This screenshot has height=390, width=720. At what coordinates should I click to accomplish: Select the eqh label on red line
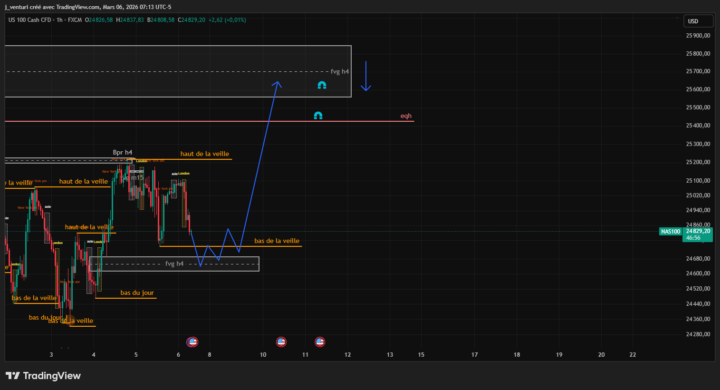click(406, 116)
